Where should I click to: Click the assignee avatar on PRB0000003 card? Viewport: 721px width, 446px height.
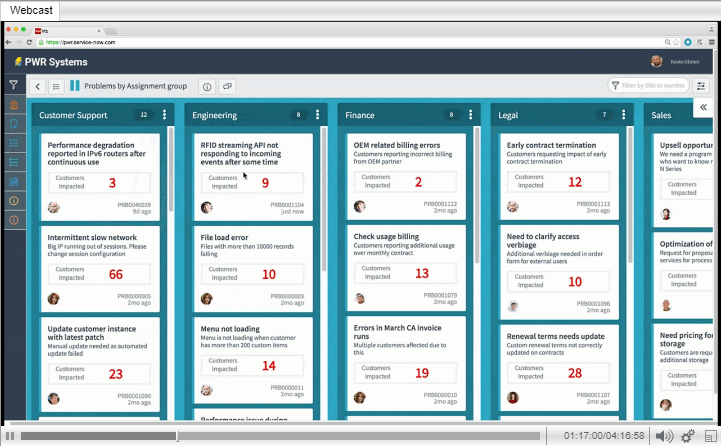click(206, 299)
